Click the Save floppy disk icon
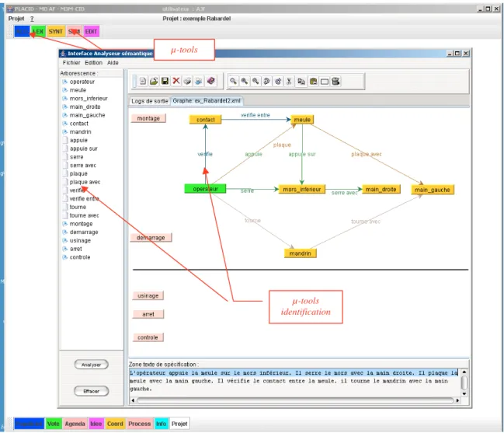Image resolution: width=504 pixels, height=433 pixels. tap(165, 81)
